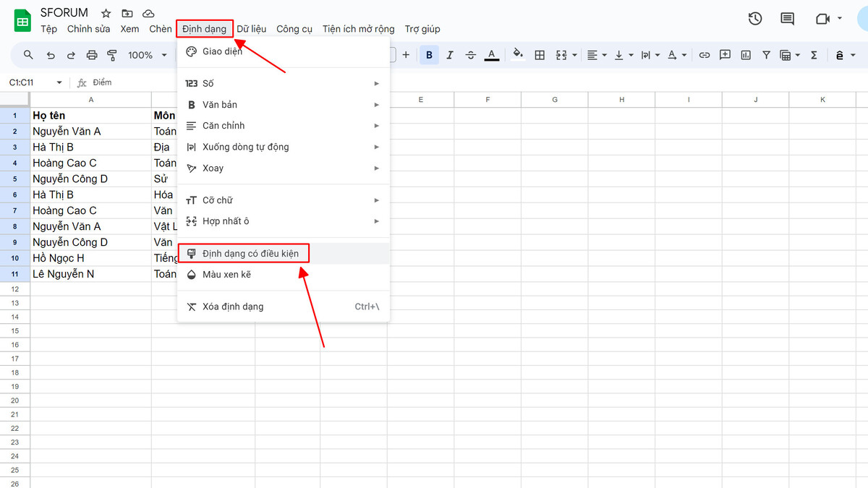Screen dimensions: 868x488
Task: Click the formula bar containing Điểm
Action: pos(101,83)
